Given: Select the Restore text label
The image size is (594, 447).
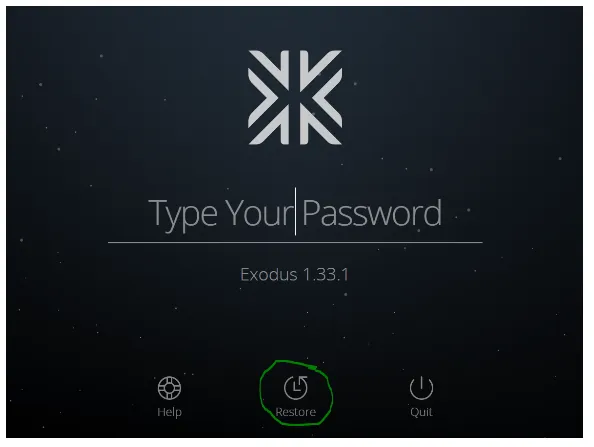Looking at the screenshot, I should (295, 412).
